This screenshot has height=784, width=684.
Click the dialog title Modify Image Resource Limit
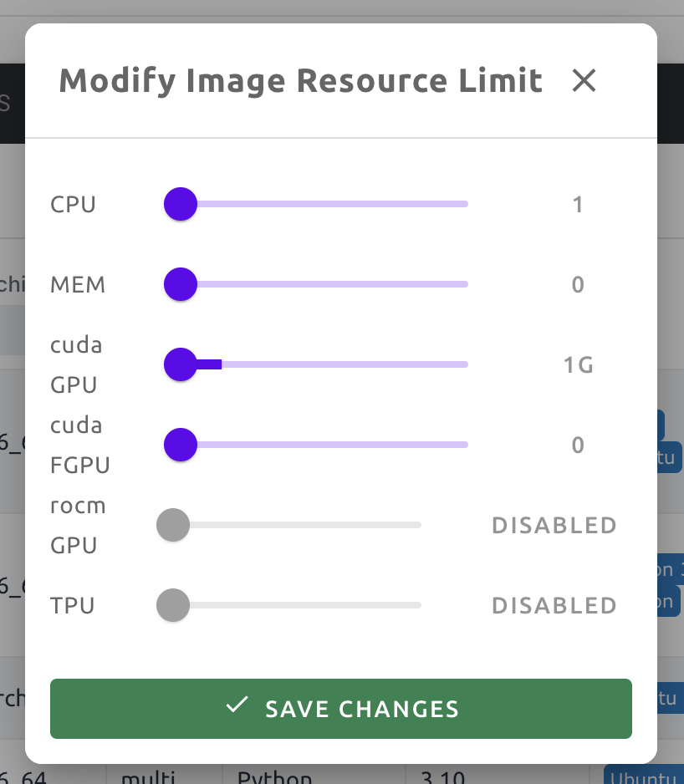299,80
